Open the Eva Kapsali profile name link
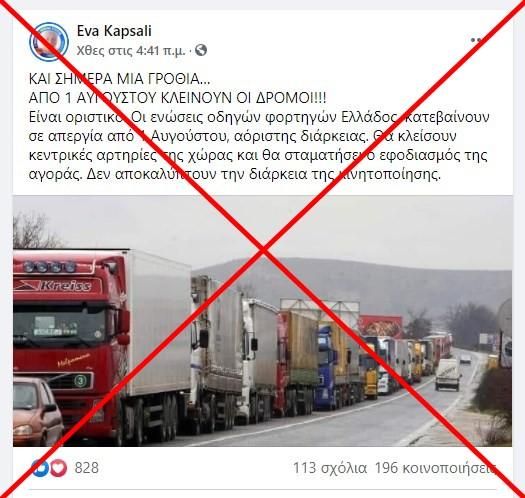The image size is (525, 498). [x=114, y=31]
